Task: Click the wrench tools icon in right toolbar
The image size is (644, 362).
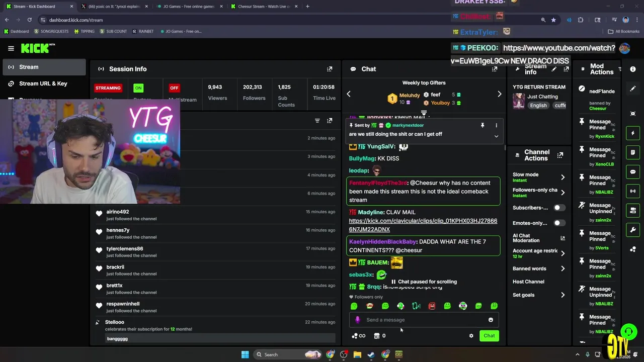Action: [633, 230]
